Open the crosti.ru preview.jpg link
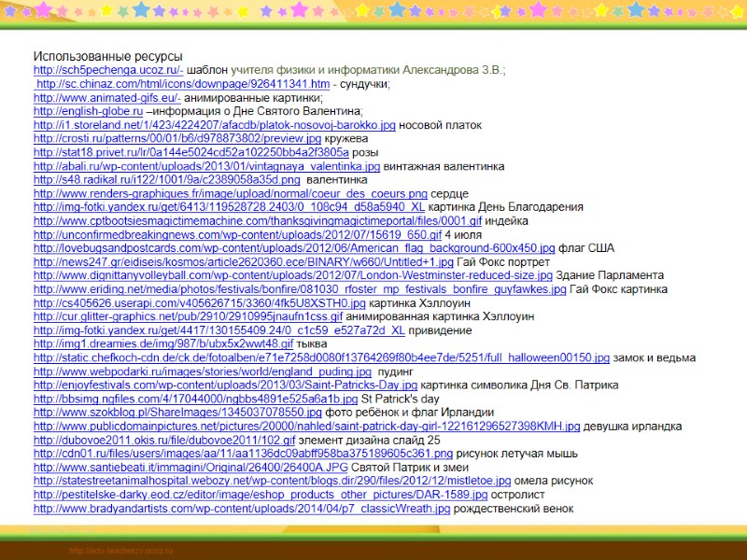Viewport: 747px width, 560px height. pos(177,138)
